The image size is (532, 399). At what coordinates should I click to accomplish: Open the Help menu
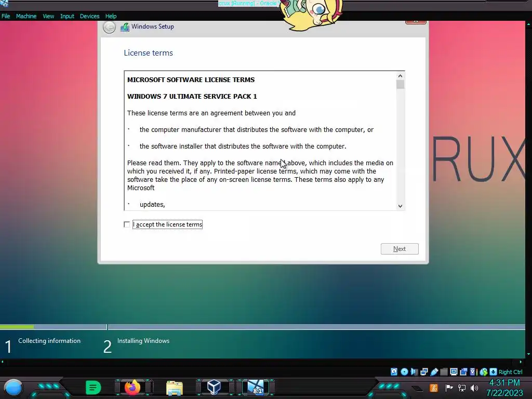111,16
